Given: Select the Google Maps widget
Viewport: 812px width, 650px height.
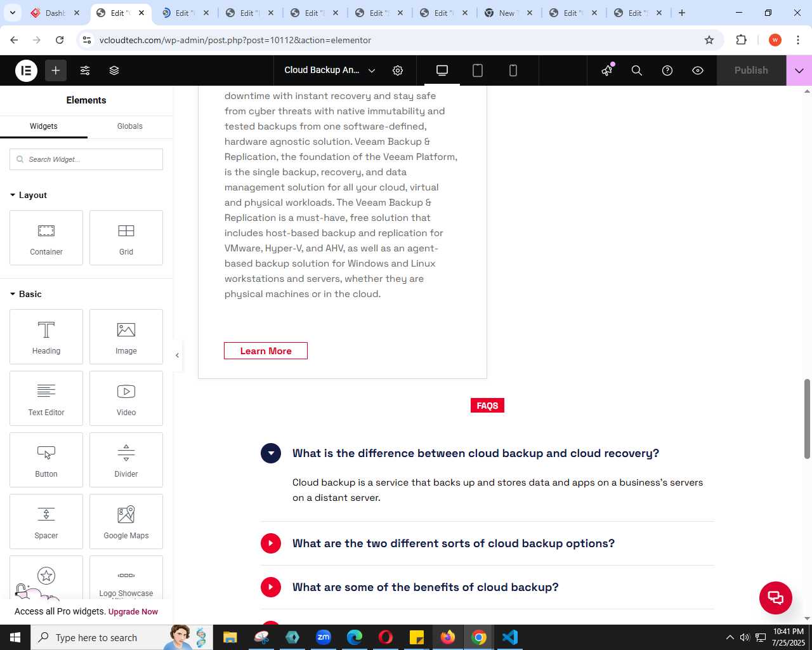Looking at the screenshot, I should (126, 521).
